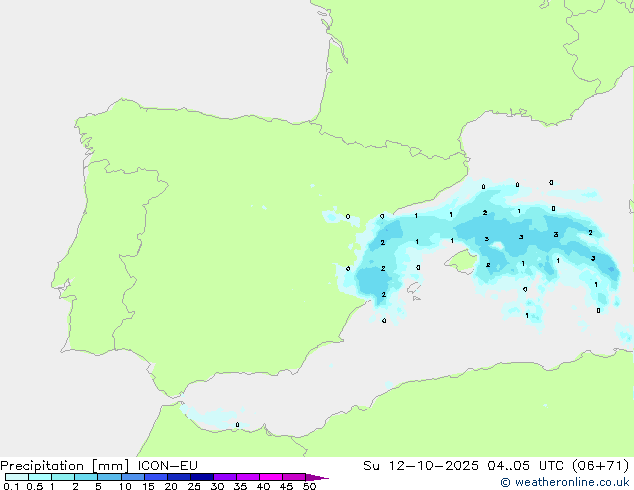Screen dimensions: 634x490
Task: Select the 1 to 2 mm legend color
Action: click(63, 477)
